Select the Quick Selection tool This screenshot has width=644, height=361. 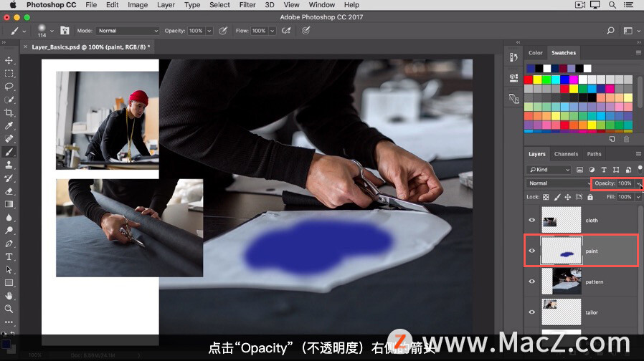coord(9,100)
